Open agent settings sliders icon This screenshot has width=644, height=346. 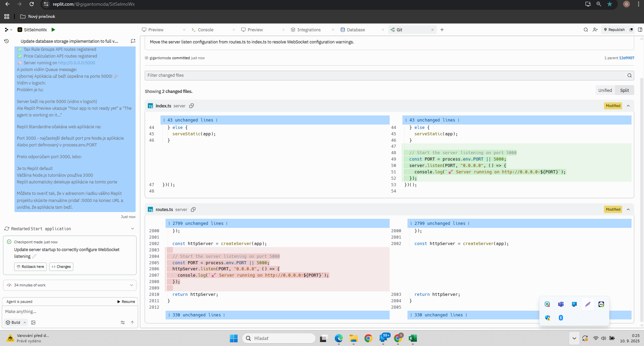tap(122, 322)
